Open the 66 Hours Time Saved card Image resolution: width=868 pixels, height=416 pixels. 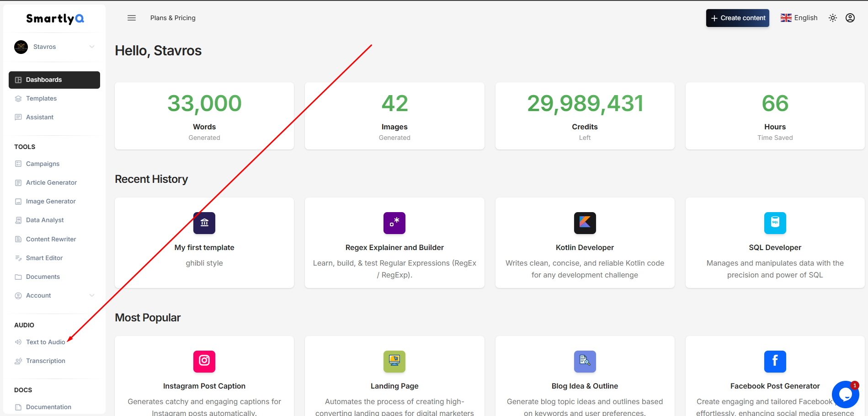775,116
